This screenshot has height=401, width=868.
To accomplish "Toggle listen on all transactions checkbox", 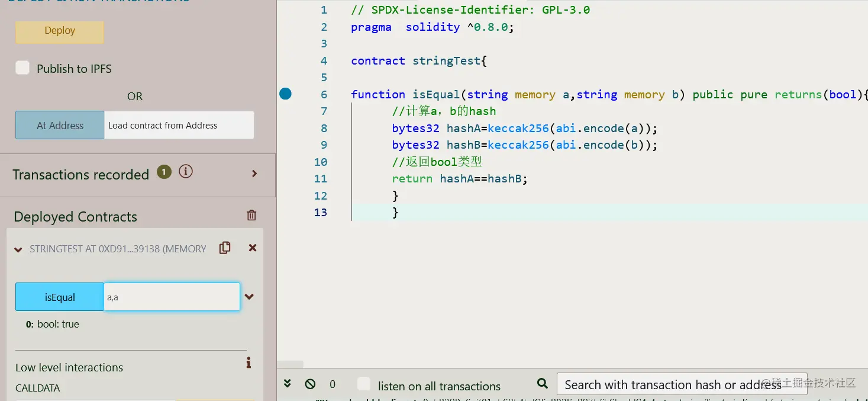I will click(364, 384).
